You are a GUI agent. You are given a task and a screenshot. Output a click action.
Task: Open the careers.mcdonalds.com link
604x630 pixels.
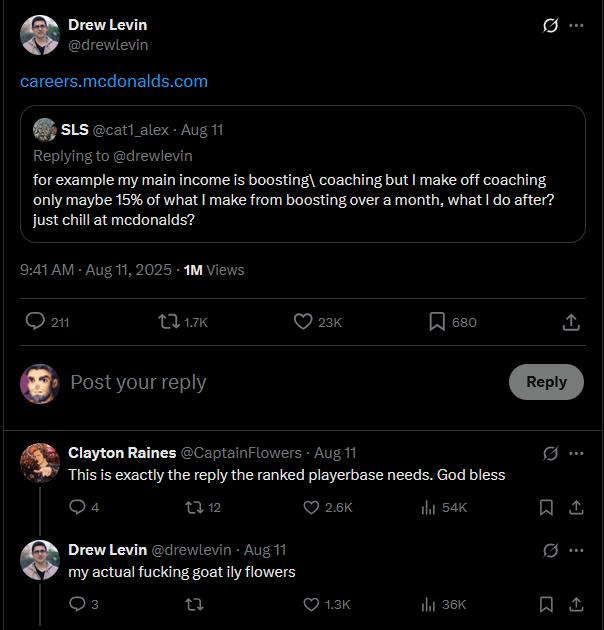[114, 81]
